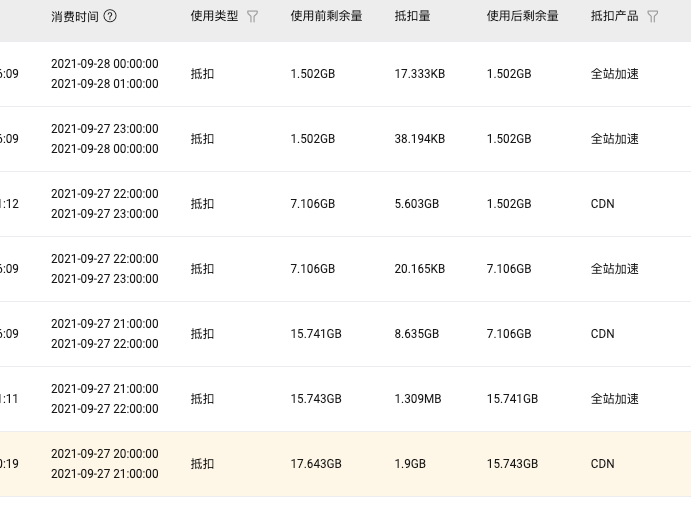
Task: Click the 消费时间 column header
Action: [x=75, y=16]
